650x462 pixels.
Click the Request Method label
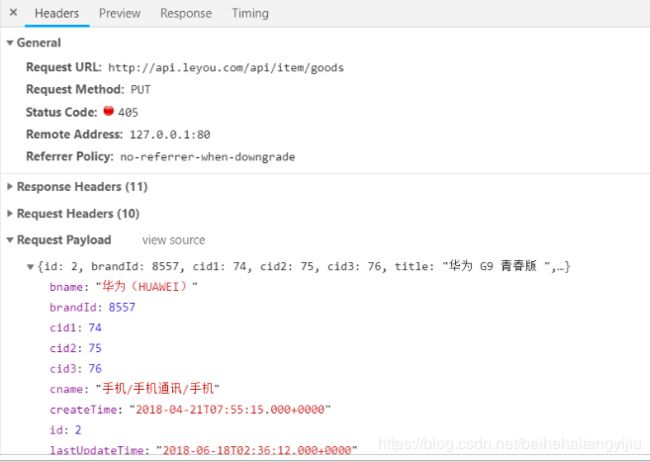(75, 89)
